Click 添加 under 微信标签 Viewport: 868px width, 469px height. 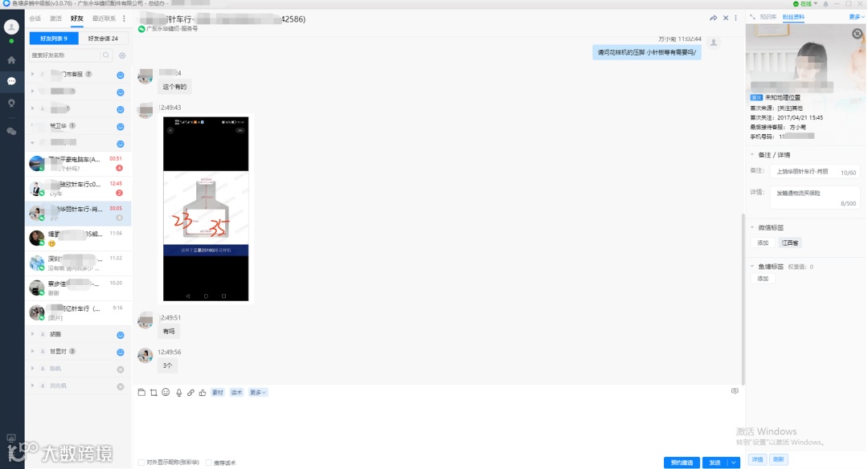tap(763, 243)
